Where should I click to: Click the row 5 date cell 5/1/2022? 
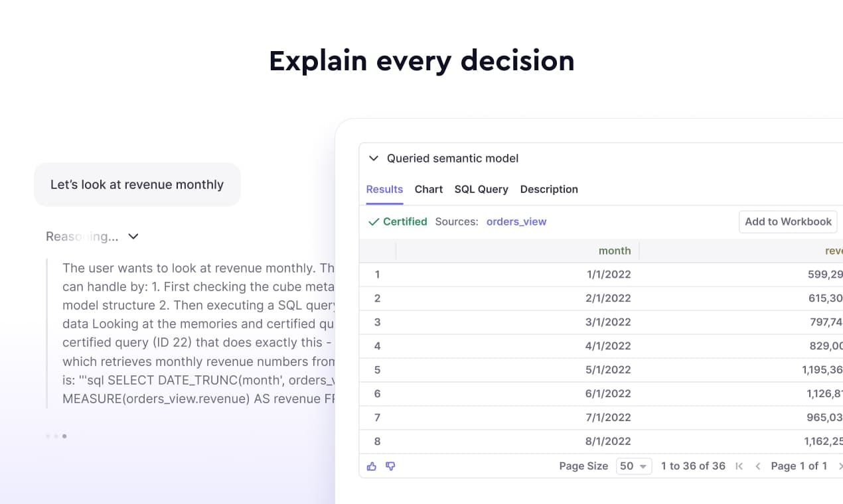coord(608,370)
